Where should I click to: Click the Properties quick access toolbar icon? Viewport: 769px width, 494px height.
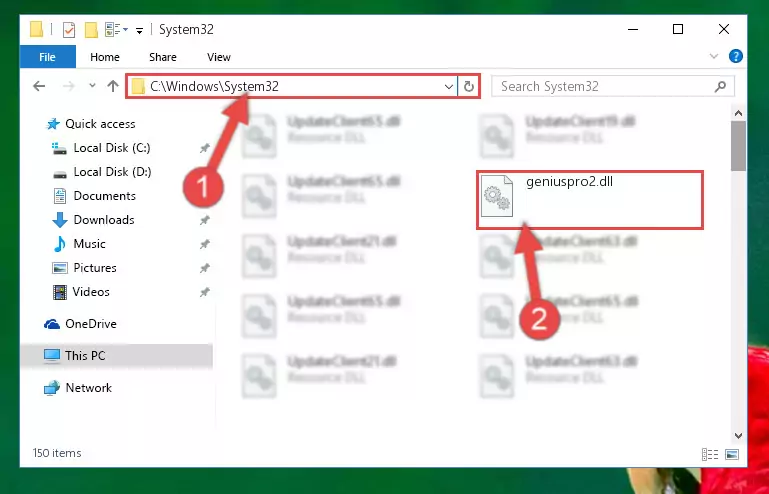[69, 30]
